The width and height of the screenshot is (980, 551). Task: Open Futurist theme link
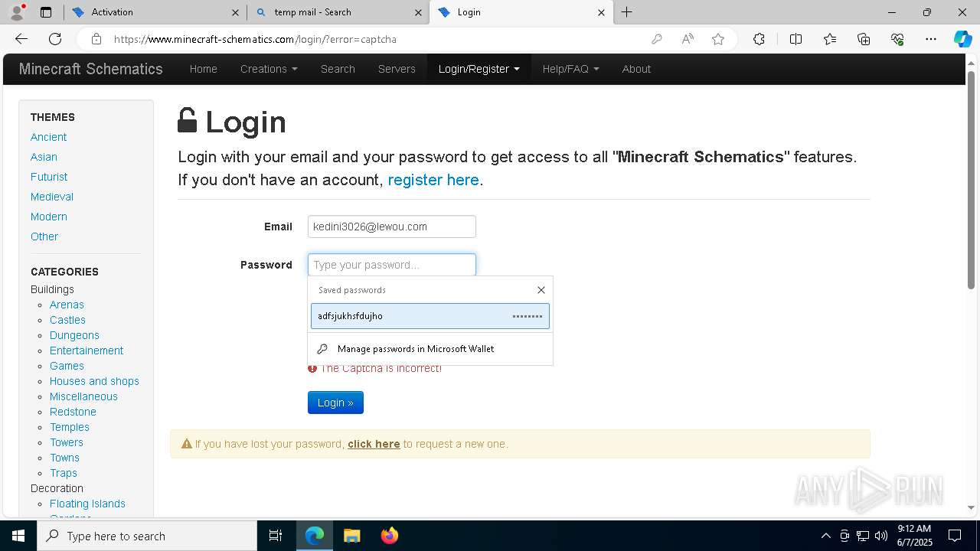49,177
